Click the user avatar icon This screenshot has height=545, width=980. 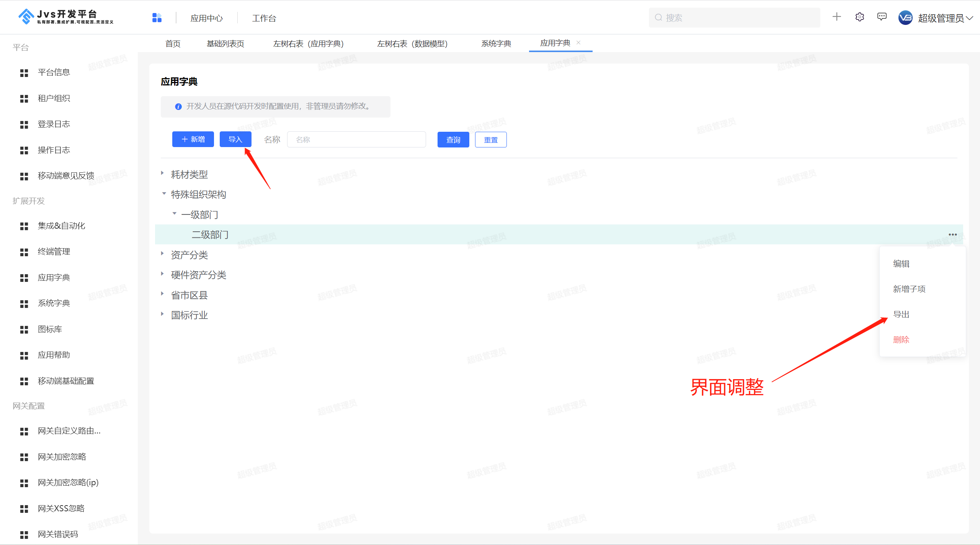[905, 18]
